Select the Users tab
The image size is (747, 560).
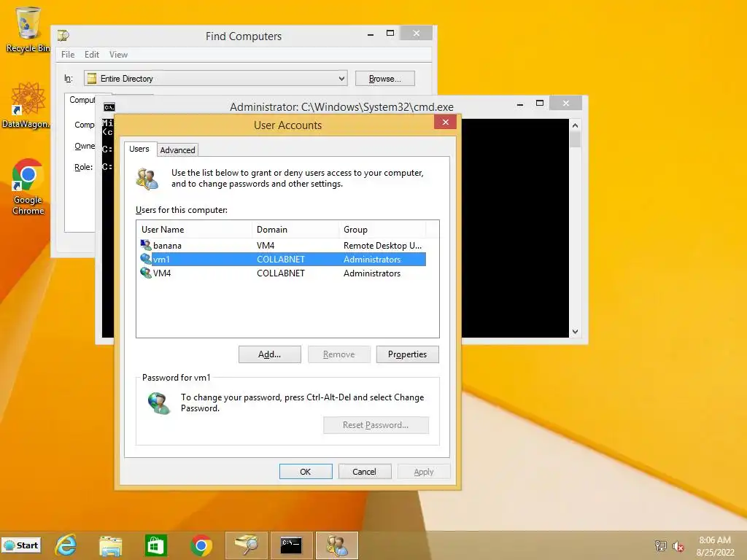pyautogui.click(x=139, y=149)
